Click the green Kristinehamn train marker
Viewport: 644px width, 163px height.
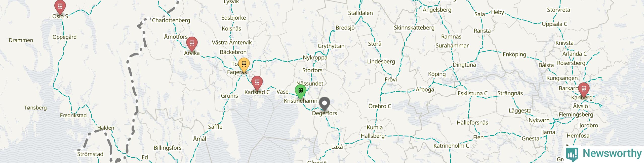click(300, 91)
